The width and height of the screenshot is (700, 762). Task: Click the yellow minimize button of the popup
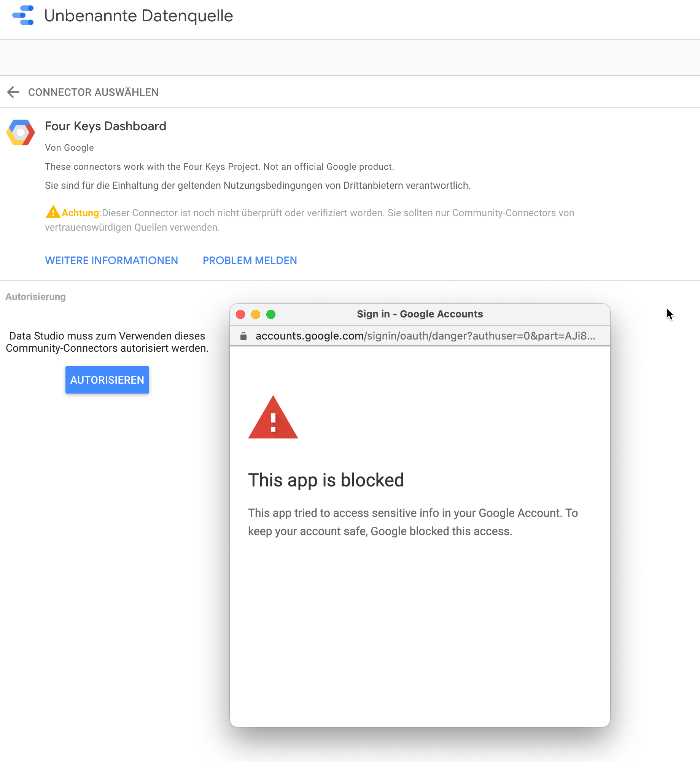[x=256, y=314]
